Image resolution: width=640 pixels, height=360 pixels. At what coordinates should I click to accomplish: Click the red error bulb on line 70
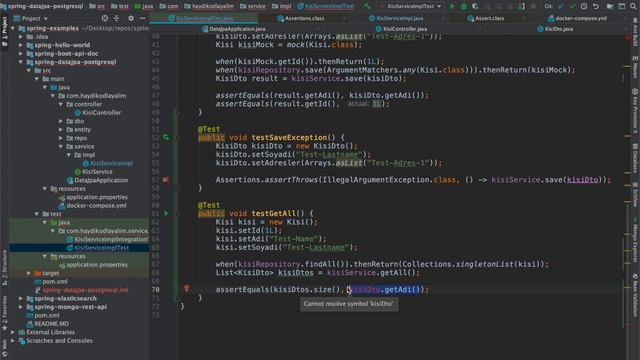pos(187,288)
